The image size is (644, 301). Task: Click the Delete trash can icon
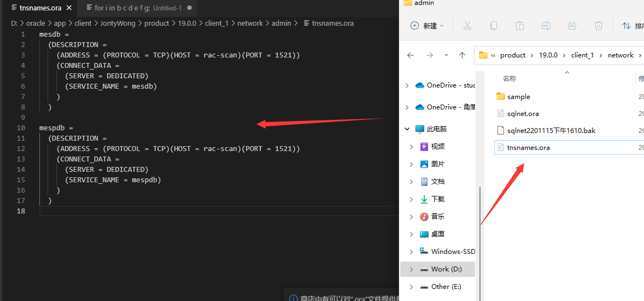point(599,26)
